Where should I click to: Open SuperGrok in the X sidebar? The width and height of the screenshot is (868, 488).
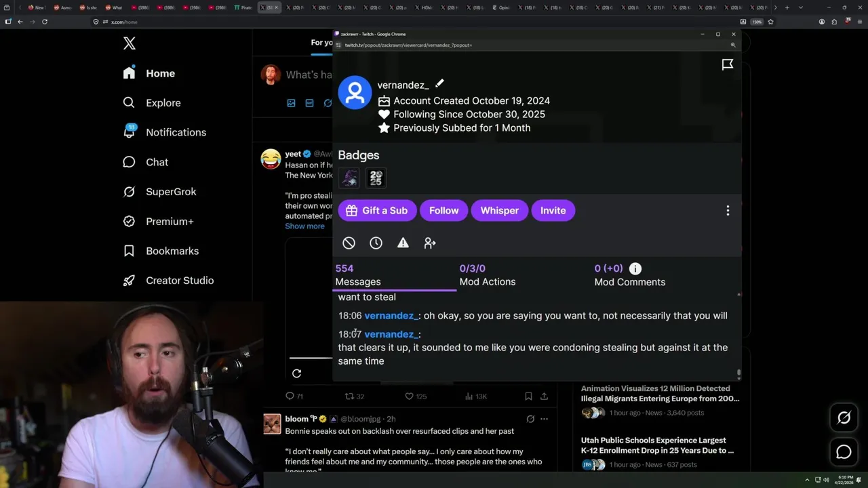159,192
